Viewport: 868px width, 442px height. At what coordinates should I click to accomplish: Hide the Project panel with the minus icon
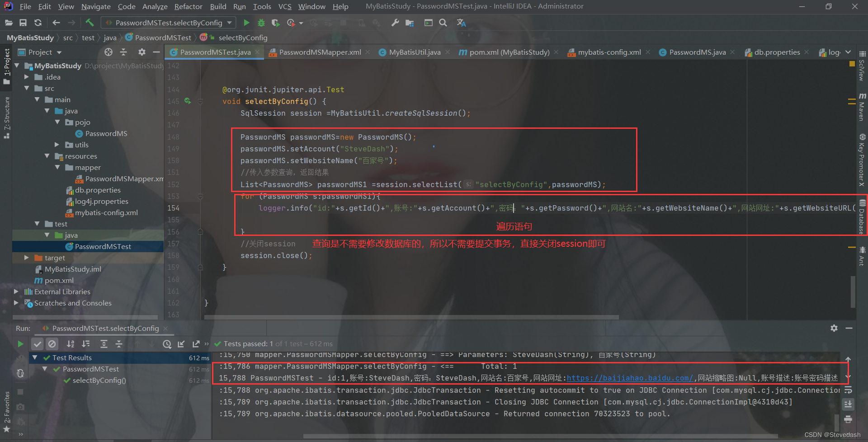tap(156, 52)
